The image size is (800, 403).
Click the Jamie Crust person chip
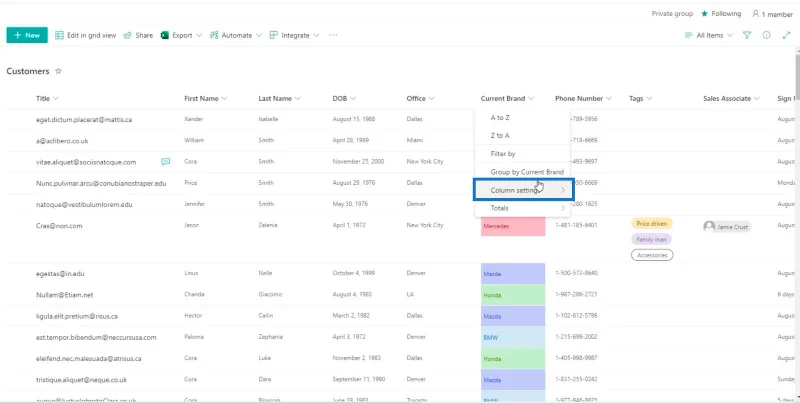click(727, 226)
